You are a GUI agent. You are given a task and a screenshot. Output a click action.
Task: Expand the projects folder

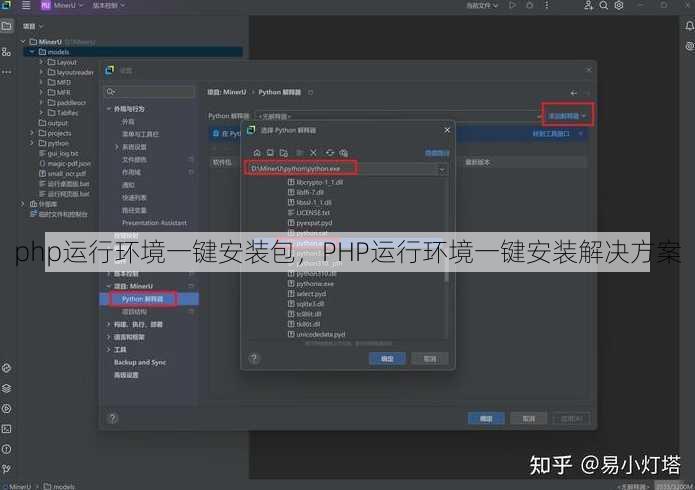(32, 133)
